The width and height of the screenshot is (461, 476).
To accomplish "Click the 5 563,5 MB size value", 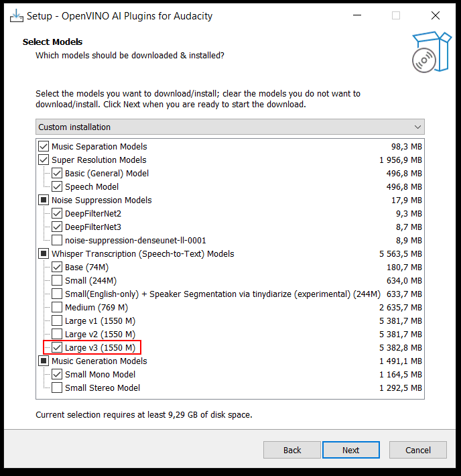I will click(401, 254).
